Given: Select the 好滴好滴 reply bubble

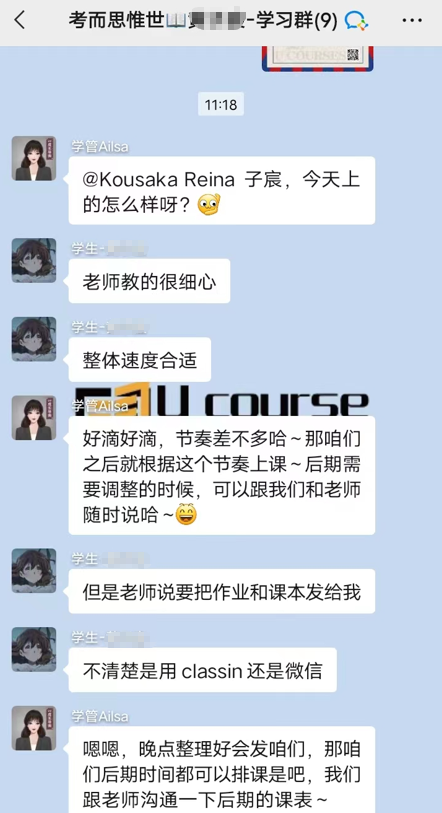Looking at the screenshot, I should [x=222, y=475].
